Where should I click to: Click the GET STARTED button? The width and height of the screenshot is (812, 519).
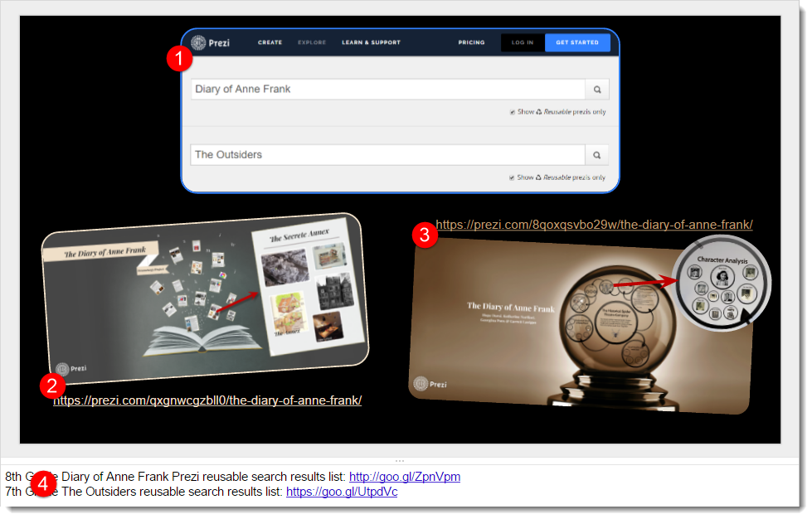tap(577, 42)
